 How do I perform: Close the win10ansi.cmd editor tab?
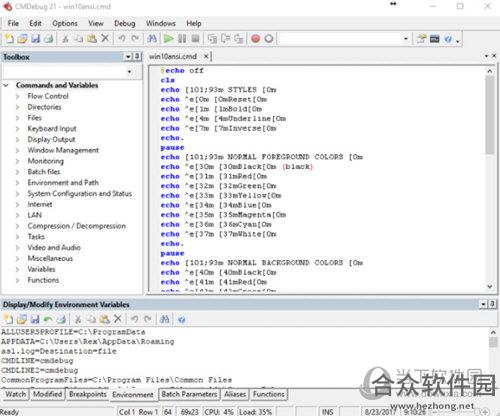pyautogui.click(x=206, y=56)
